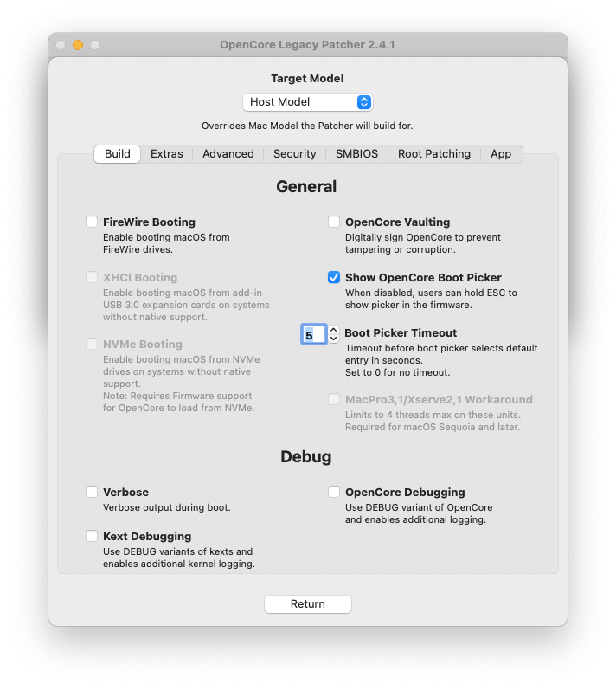Click the Boot Picker Timeout value field
616x690 pixels.
[312, 334]
